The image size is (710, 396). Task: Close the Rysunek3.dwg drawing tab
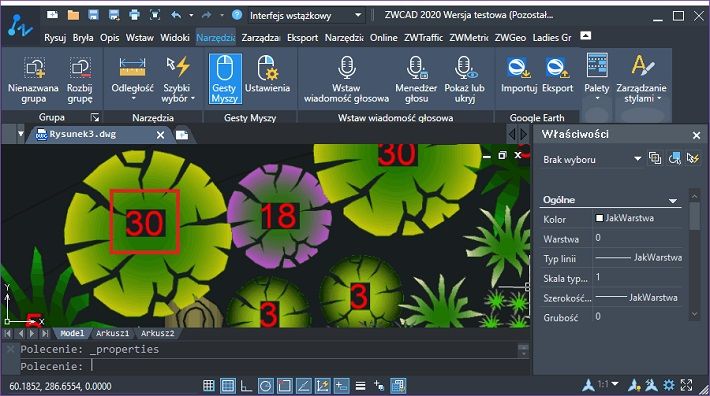[x=160, y=135]
